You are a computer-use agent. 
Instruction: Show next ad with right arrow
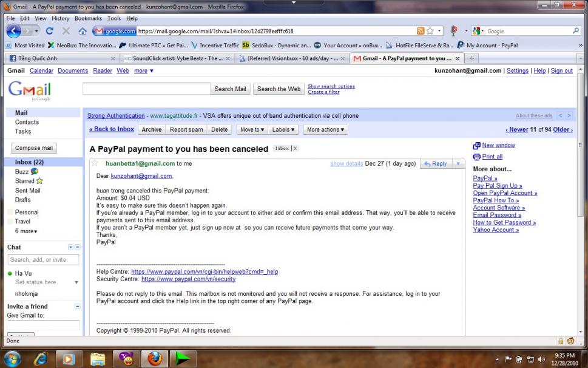[569, 115]
